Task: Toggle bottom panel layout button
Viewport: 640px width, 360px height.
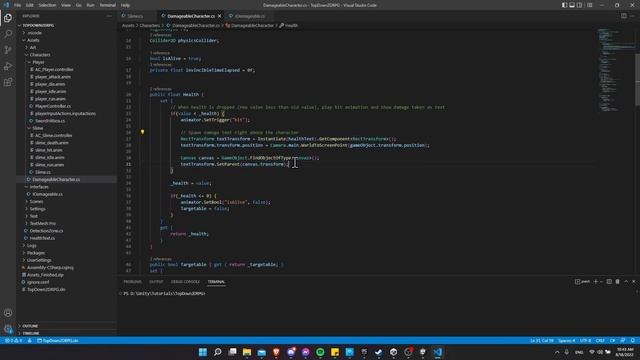Action: pyautogui.click(x=572, y=5)
